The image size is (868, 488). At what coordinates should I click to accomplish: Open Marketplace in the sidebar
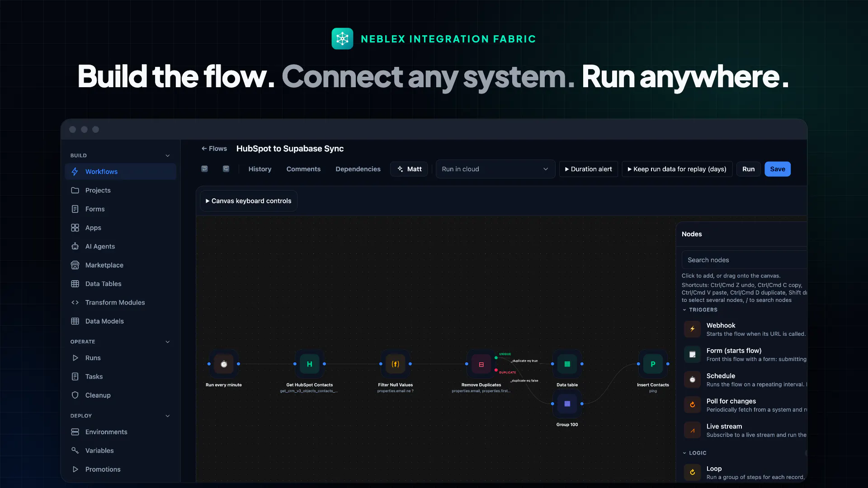(120, 265)
